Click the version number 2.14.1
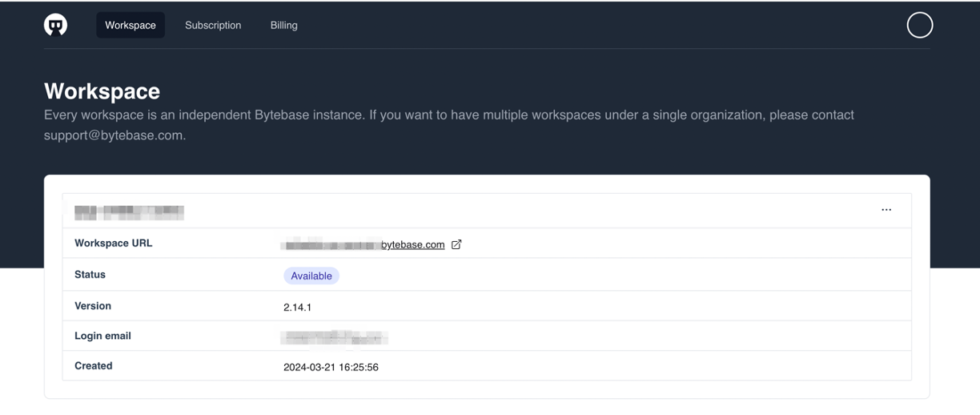Screen dimensions: 980x415 coord(297,307)
